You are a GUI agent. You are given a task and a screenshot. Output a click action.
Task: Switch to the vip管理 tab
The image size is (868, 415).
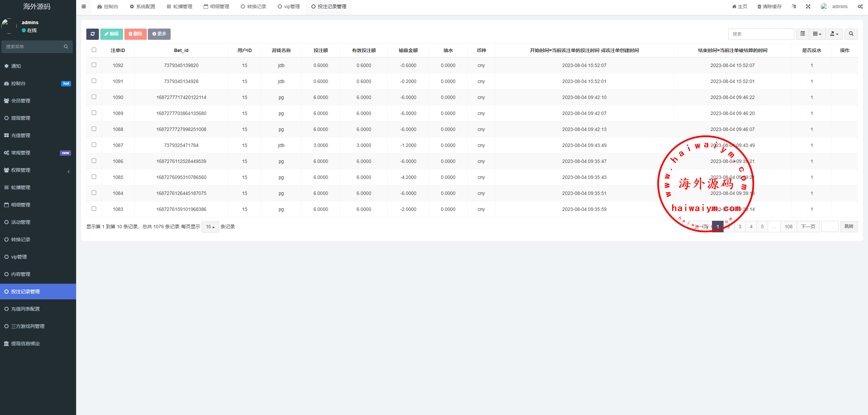coord(289,6)
